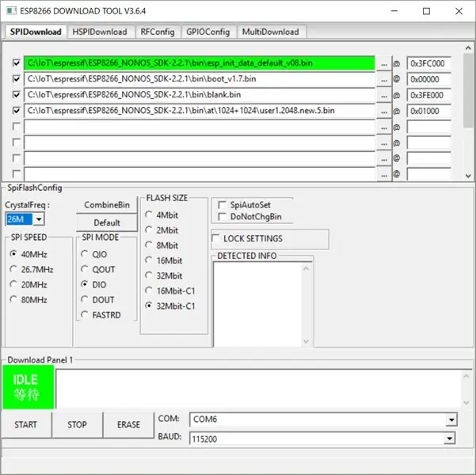Click the 0x01000 address field

coord(428,111)
